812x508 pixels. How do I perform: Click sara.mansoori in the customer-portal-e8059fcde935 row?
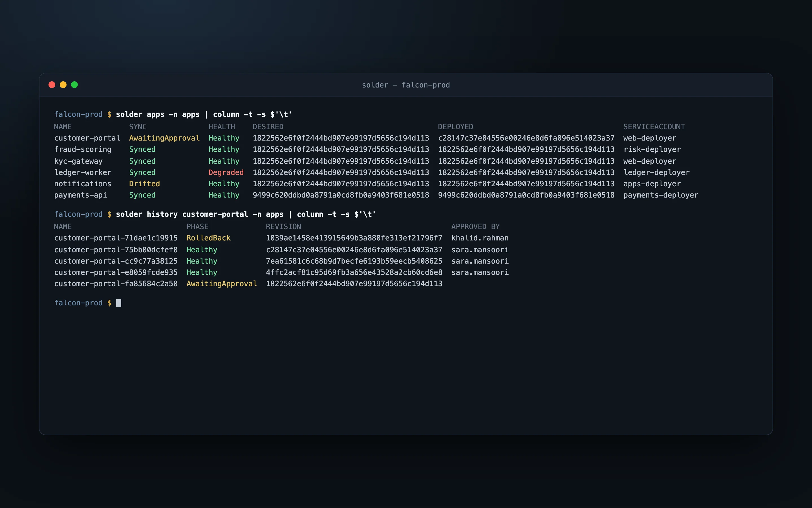480,272
